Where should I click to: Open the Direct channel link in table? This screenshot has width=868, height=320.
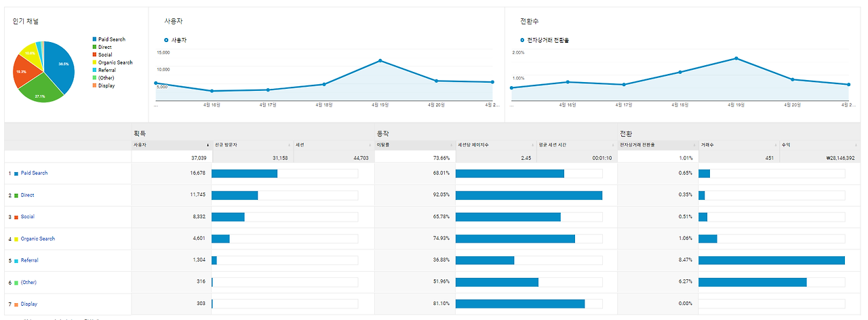(27, 195)
